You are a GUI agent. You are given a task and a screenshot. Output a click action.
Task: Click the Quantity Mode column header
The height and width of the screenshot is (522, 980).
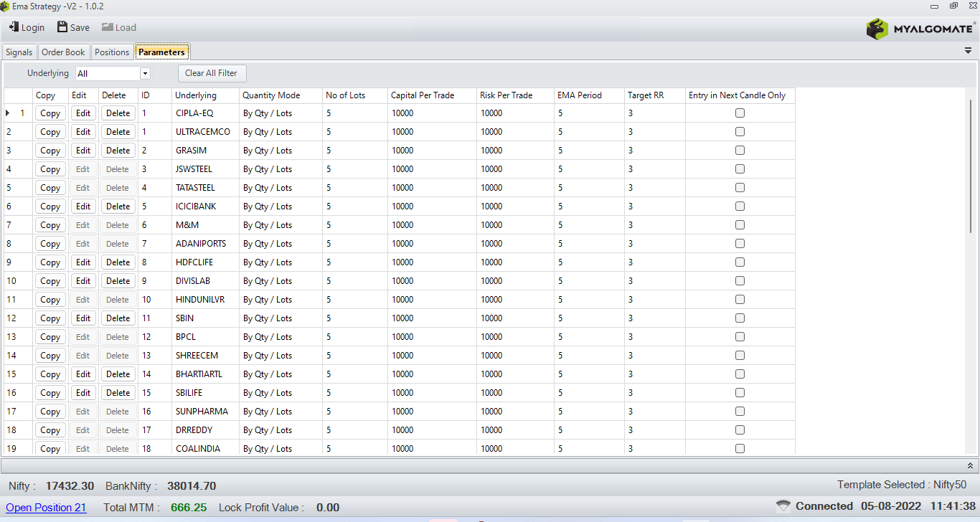coord(281,95)
